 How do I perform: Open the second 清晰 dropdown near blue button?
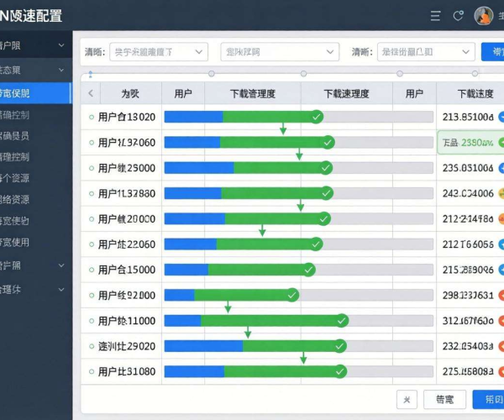pyautogui.click(x=426, y=52)
